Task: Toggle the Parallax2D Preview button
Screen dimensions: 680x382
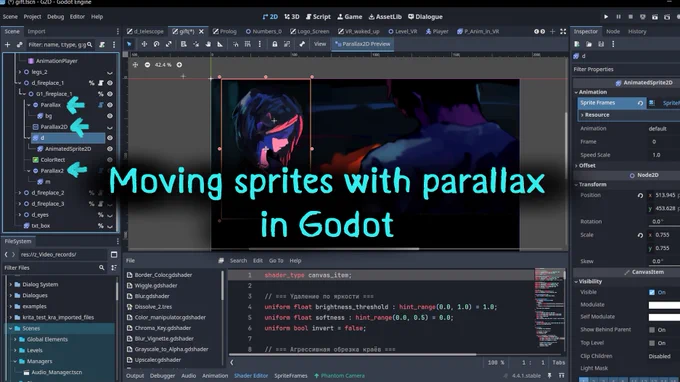Action: (x=363, y=44)
